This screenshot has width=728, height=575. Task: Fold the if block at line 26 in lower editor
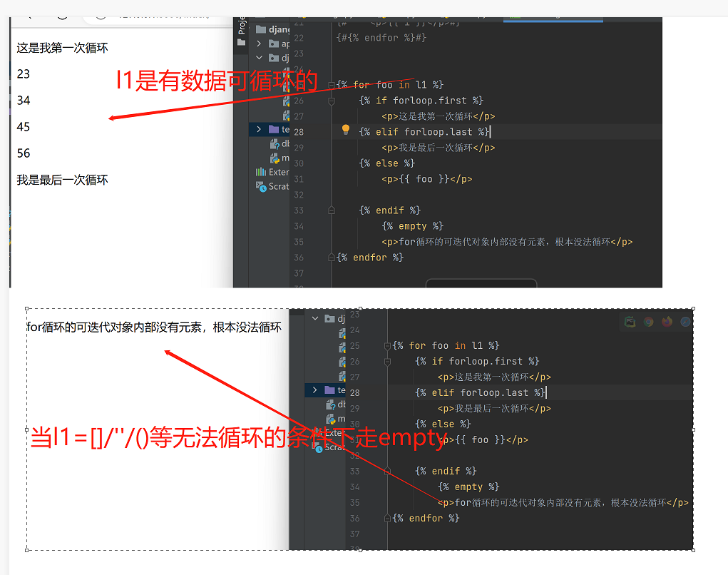click(387, 362)
